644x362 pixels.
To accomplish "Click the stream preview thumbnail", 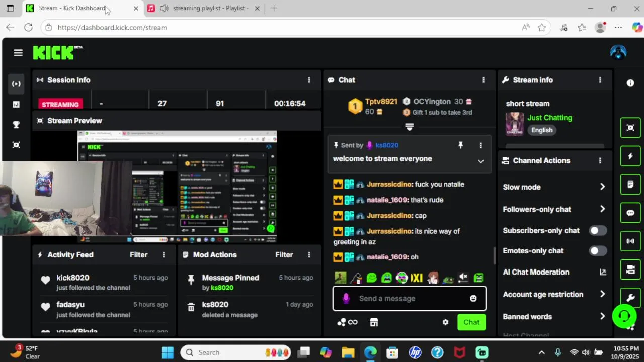I will coord(177,187).
